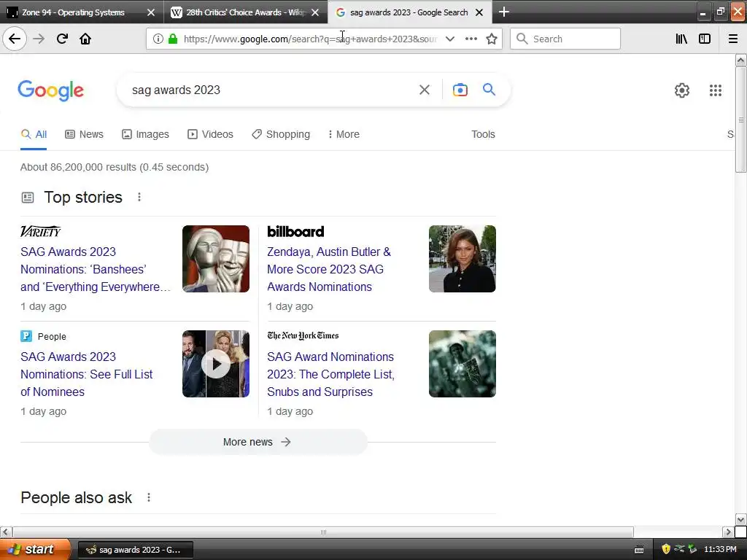Close the sag awards Google Search tab
The image size is (747, 560).
click(x=479, y=12)
